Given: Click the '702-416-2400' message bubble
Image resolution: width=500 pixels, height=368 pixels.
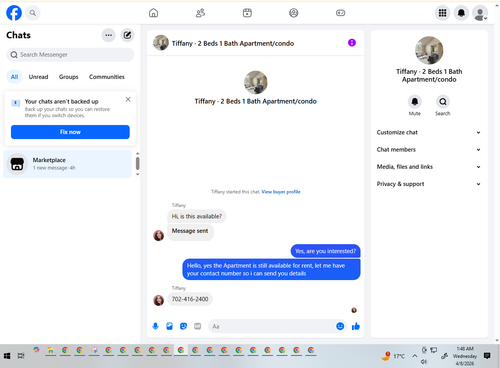Looking at the screenshot, I should tap(190, 299).
